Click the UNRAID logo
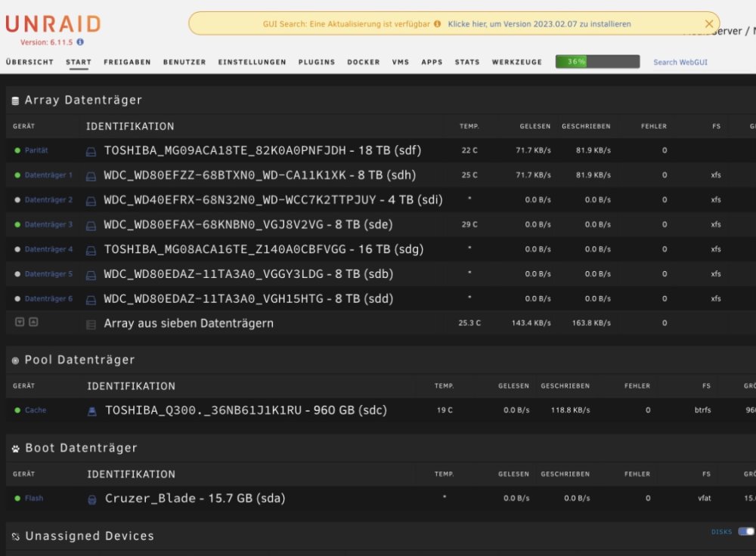The image size is (756, 556). pyautogui.click(x=53, y=23)
